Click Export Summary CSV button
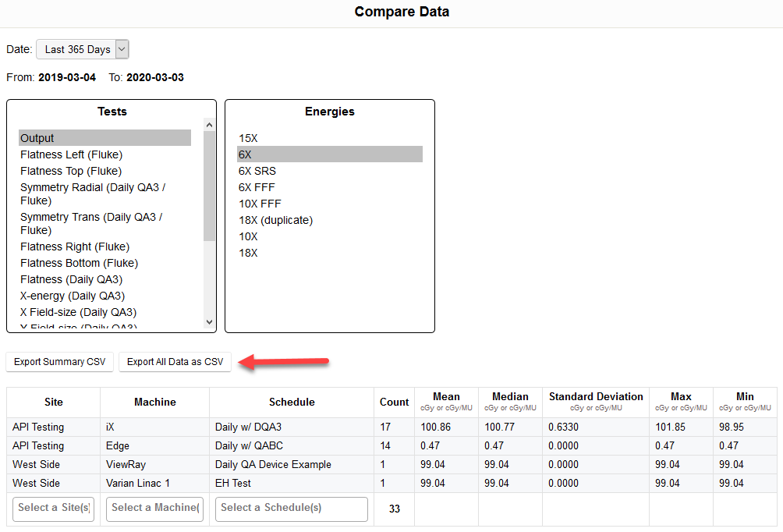Viewport: 783px width, 532px height. tap(60, 362)
